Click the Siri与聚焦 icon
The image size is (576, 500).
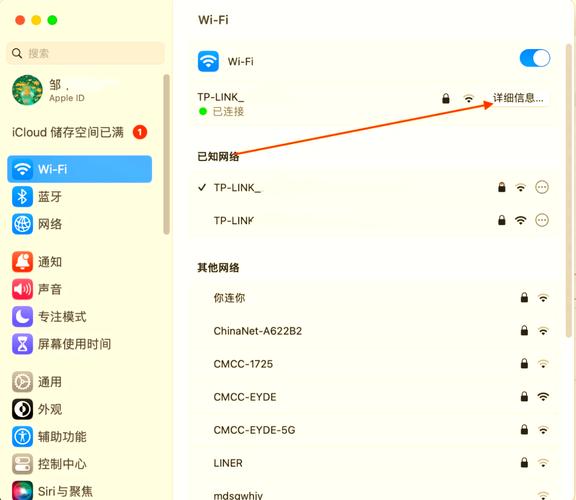tap(22, 491)
